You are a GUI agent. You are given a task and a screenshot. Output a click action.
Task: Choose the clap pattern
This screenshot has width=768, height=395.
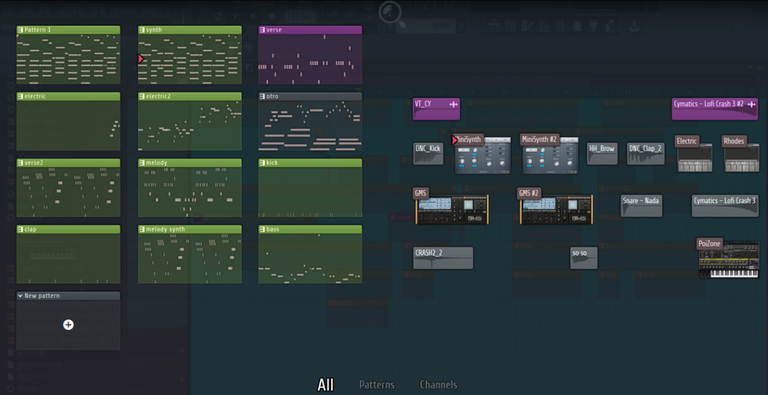click(69, 254)
